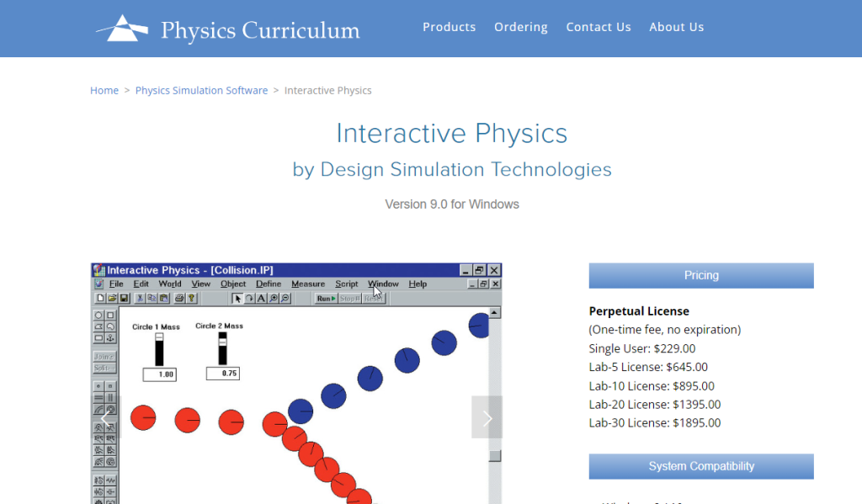Screen dimensions: 862x504
Task: Open the World menu
Action: pos(169,284)
